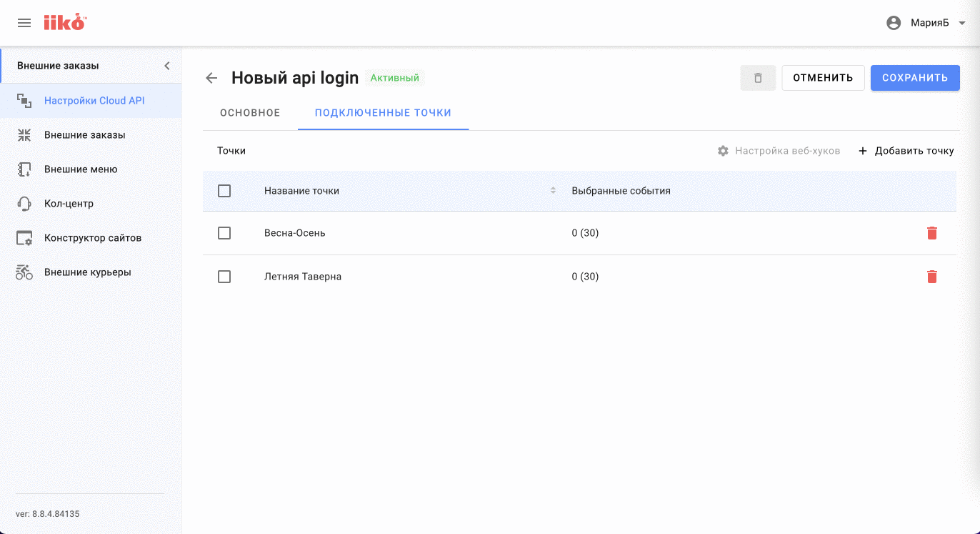This screenshot has width=980, height=534.
Task: Delete the Летняя Таверна point row
Action: tap(931, 277)
